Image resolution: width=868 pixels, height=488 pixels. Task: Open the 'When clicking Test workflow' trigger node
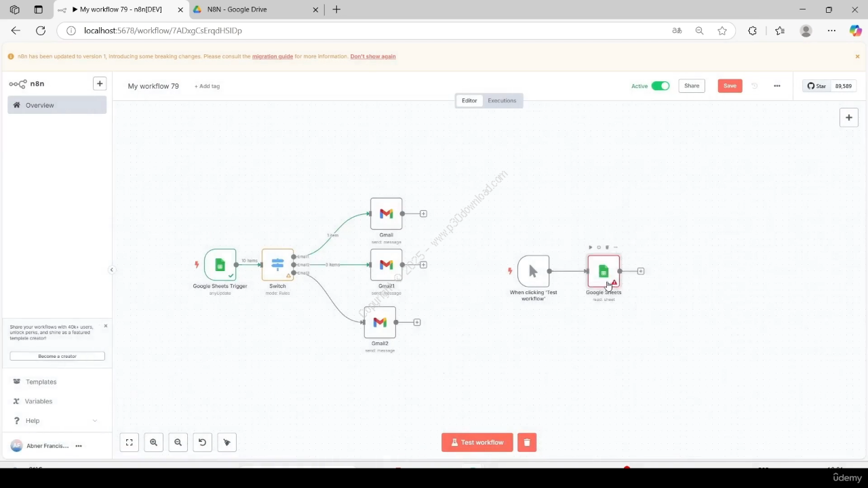533,271
